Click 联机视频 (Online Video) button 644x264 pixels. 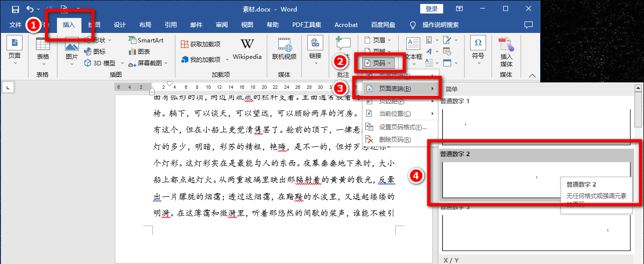[x=284, y=50]
